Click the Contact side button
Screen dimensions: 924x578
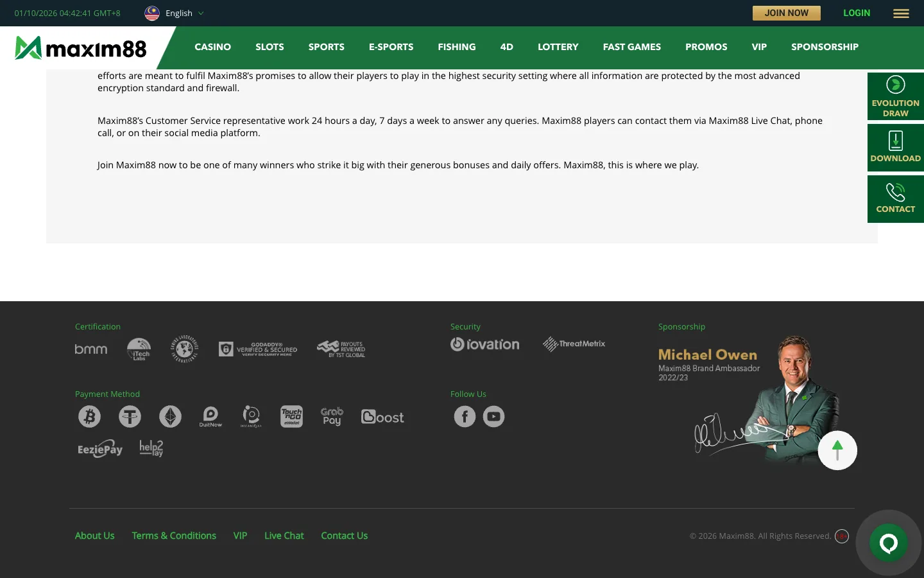[896, 199]
